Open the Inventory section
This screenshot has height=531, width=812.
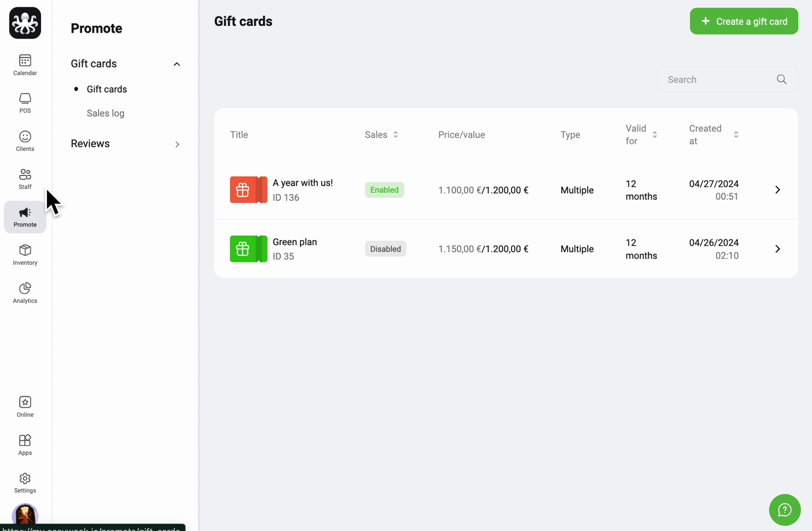25,255
